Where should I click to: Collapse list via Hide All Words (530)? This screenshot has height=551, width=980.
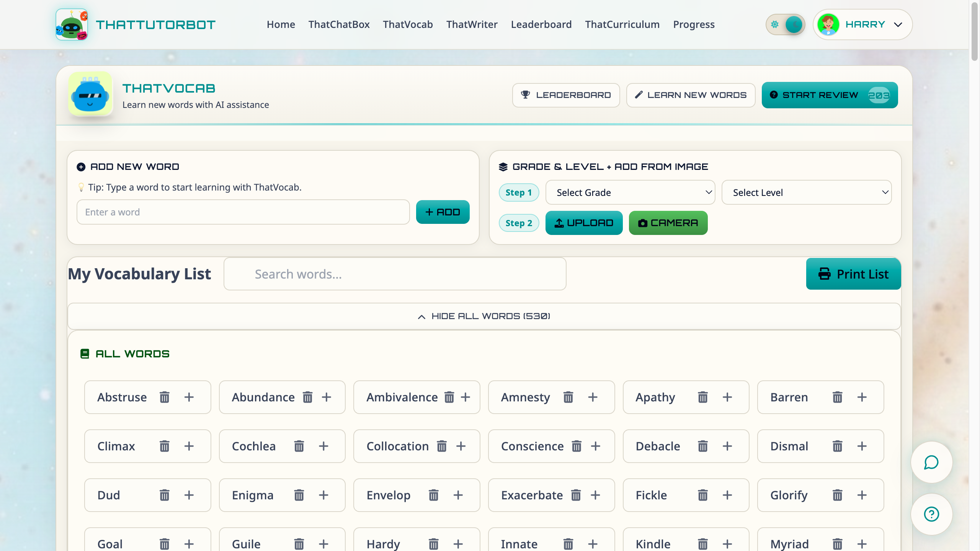tap(484, 316)
